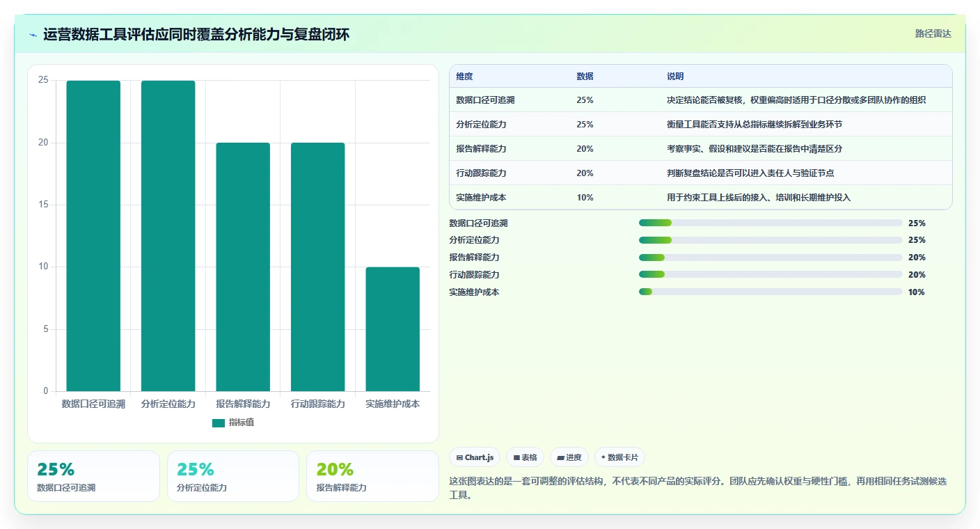The height and width of the screenshot is (529, 980).
Task: Click the 行动跟踪能力 progress bar
Action: [770, 274]
